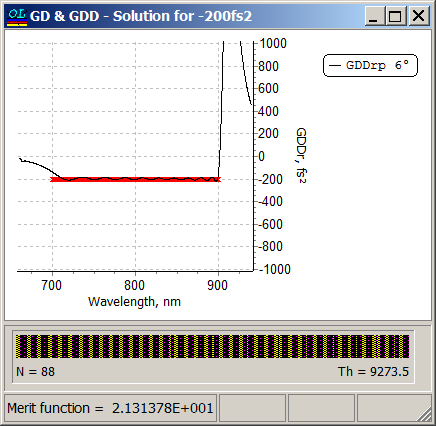The height and width of the screenshot is (426, 436).
Task: Click the Merit function status value
Action: coord(110,408)
